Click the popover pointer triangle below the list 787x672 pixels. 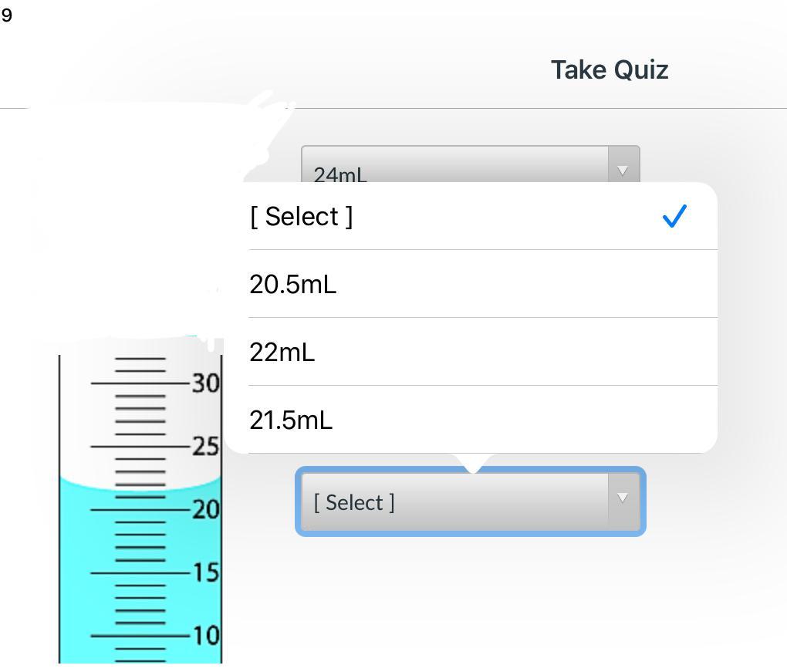473,461
